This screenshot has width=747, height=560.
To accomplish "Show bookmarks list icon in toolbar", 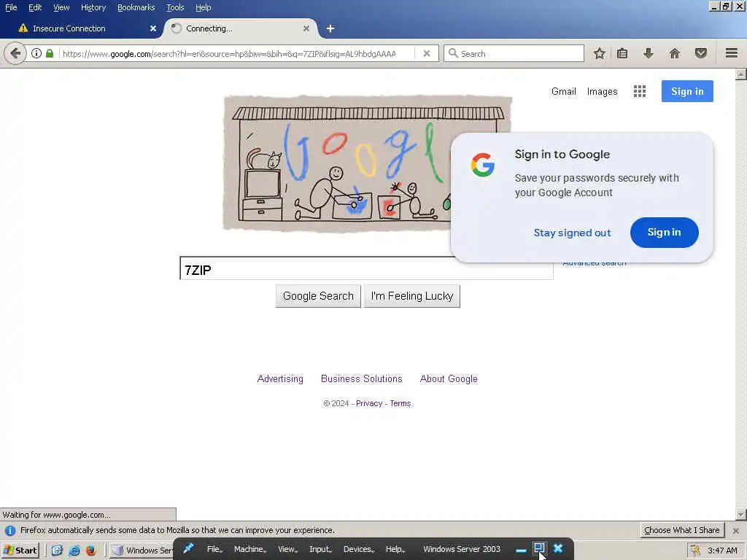I will click(x=622, y=53).
